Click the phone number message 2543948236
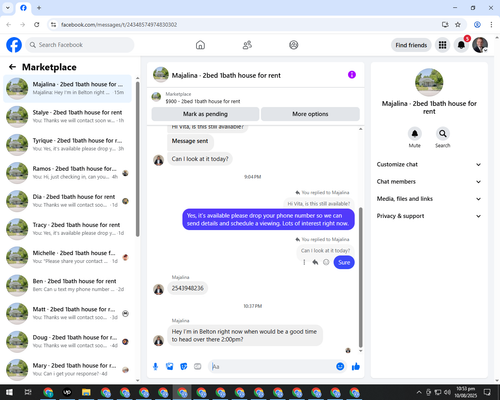500x400 pixels. click(x=187, y=288)
